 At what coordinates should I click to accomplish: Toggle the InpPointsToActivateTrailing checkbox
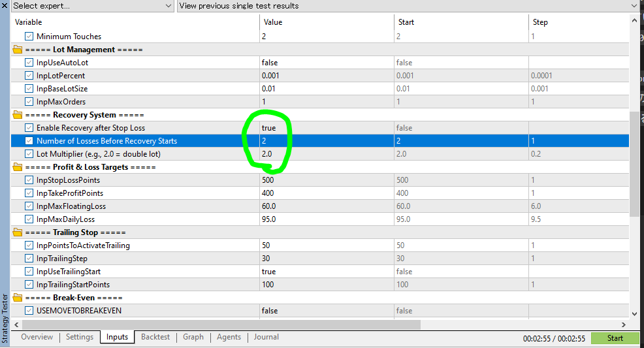(29, 245)
